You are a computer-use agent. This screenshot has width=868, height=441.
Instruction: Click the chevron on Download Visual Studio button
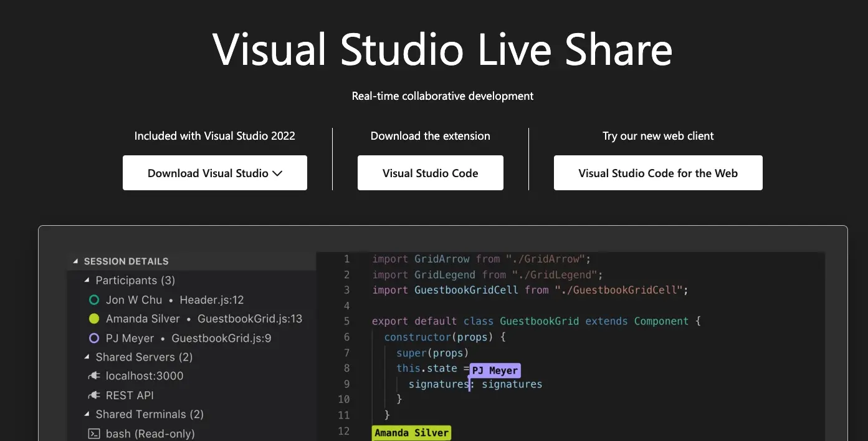[278, 173]
